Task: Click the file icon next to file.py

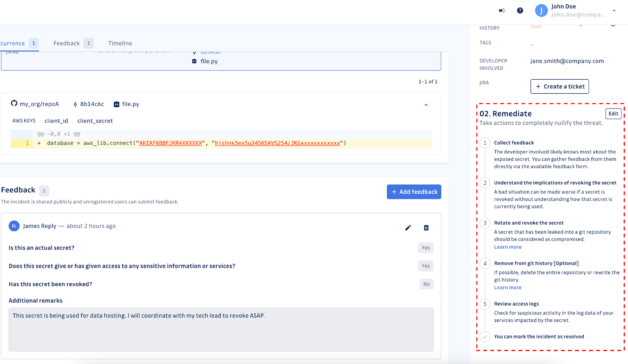Action: 116,104
